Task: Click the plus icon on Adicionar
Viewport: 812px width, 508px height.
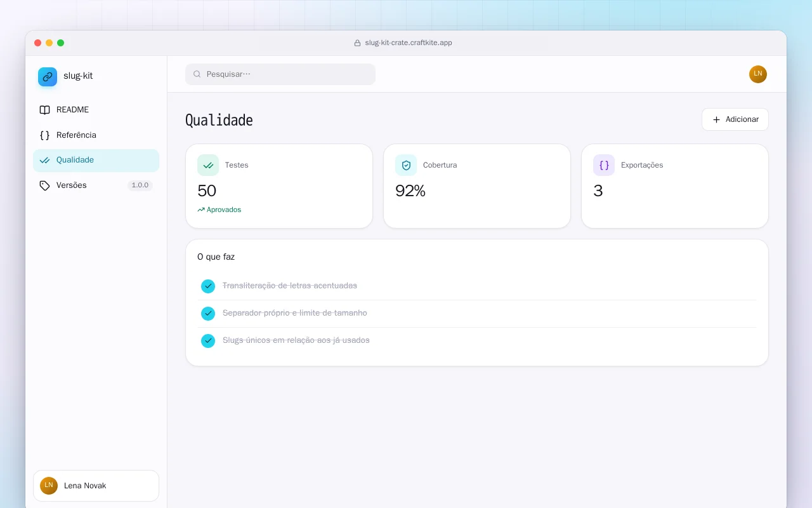Action: [x=716, y=119]
